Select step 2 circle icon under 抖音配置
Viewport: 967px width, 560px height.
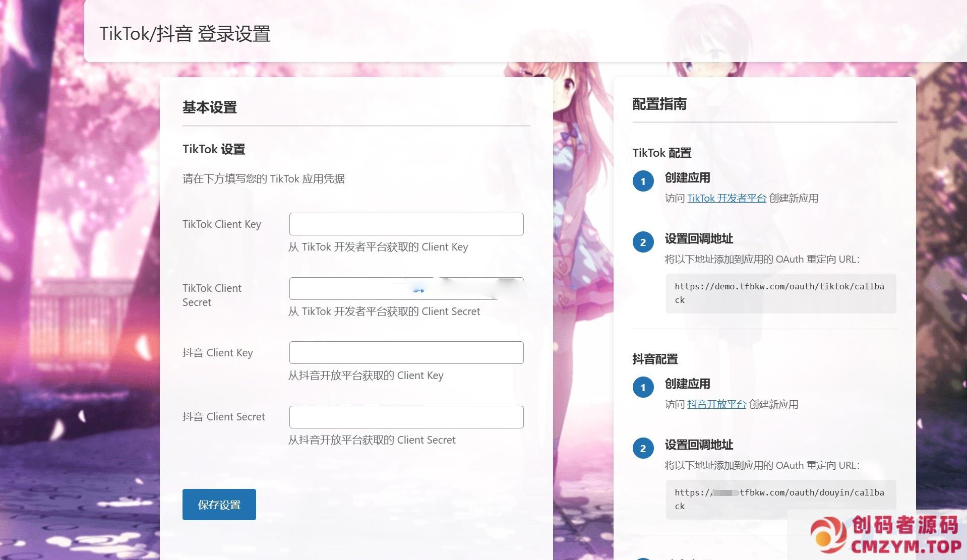pos(643,449)
